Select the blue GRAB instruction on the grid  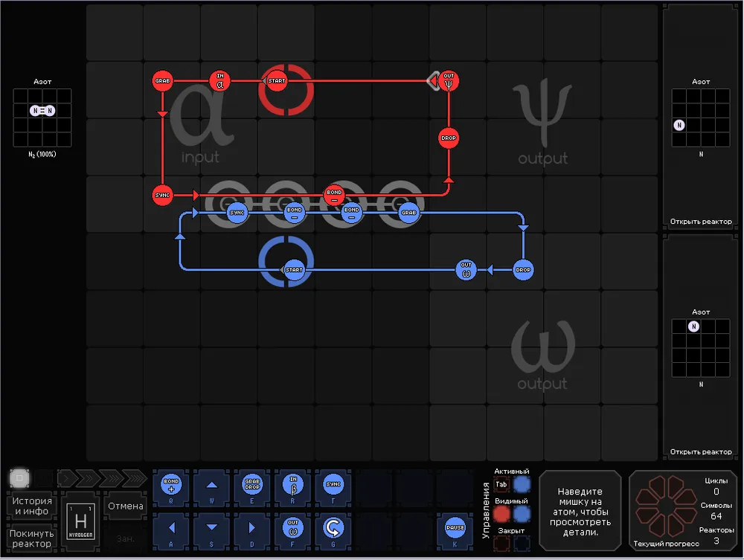[408, 213]
